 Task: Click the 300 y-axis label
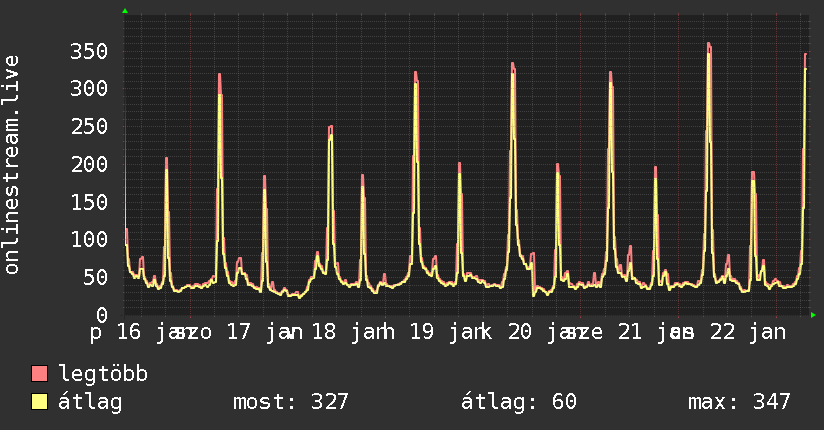point(89,88)
